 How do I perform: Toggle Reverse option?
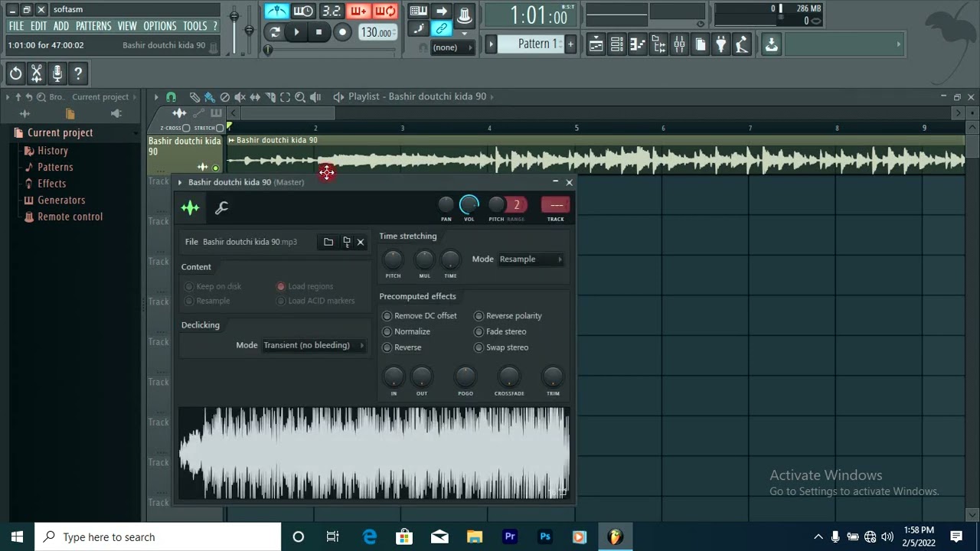pos(402,347)
